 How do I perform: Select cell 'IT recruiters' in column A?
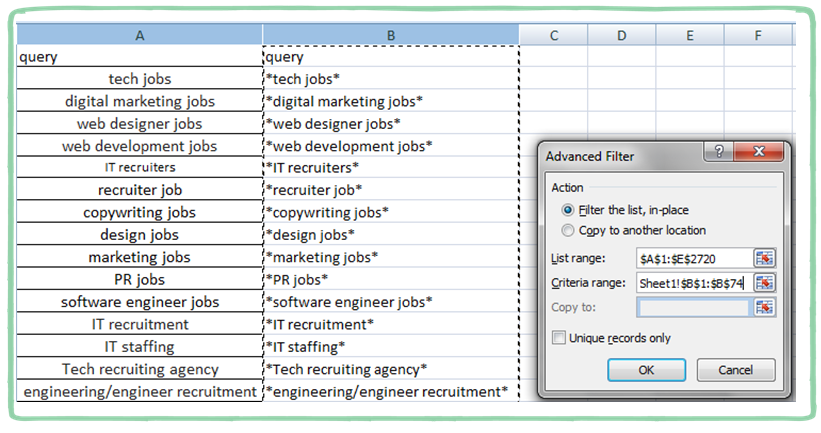140,168
